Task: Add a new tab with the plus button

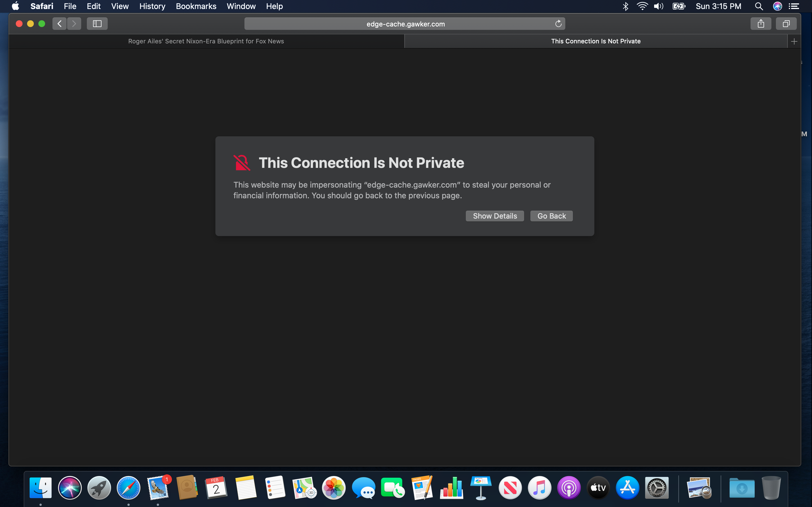Action: [x=794, y=41]
